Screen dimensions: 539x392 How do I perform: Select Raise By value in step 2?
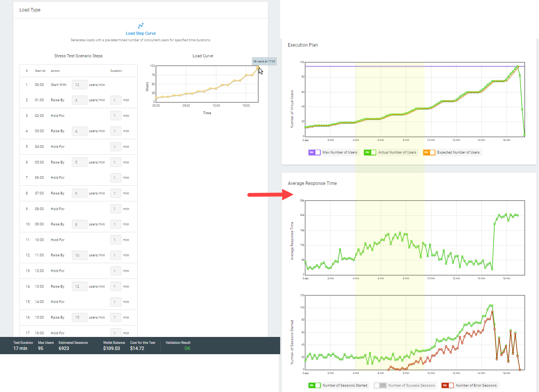[x=80, y=100]
